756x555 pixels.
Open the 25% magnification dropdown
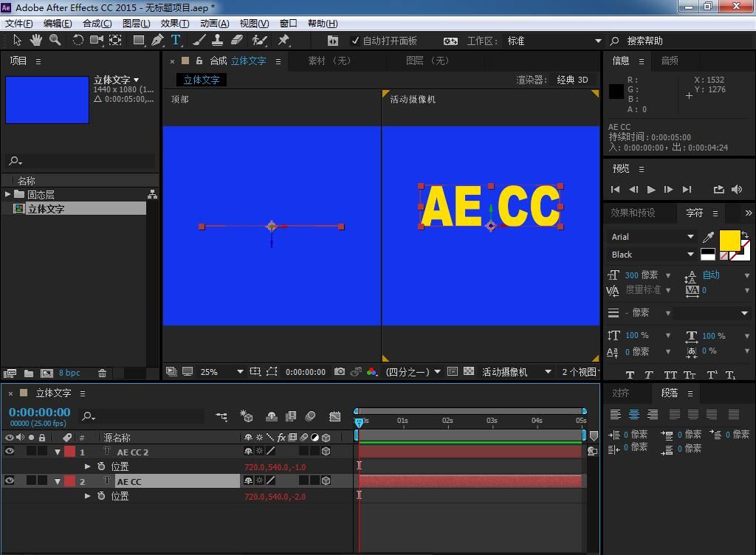pos(221,372)
